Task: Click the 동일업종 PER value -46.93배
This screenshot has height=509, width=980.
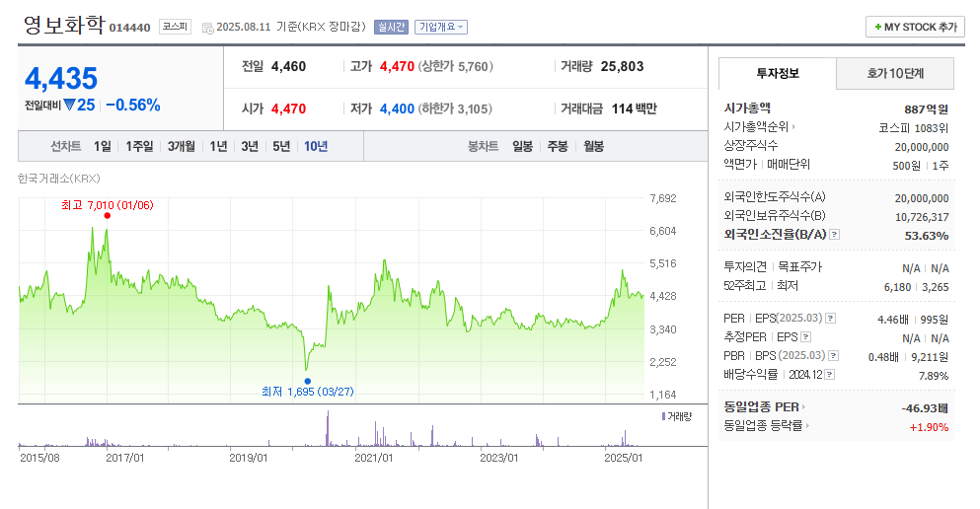Action: 925,408
